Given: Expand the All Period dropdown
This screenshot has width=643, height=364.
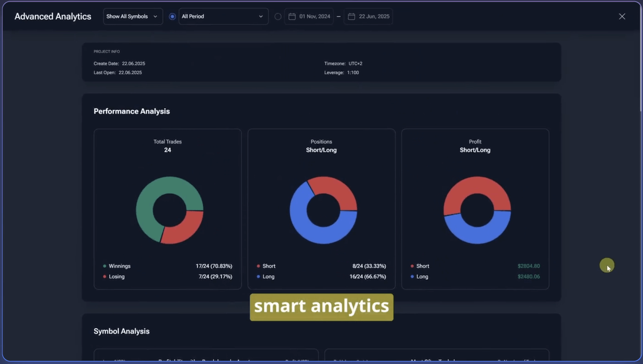Looking at the screenshot, I should pos(223,16).
